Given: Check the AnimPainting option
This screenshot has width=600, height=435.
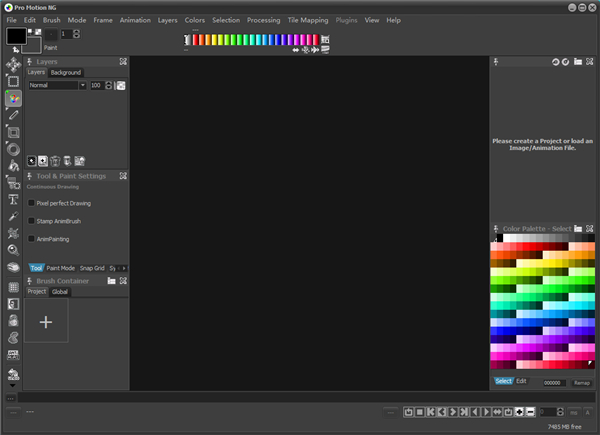Looking at the screenshot, I should (x=31, y=239).
